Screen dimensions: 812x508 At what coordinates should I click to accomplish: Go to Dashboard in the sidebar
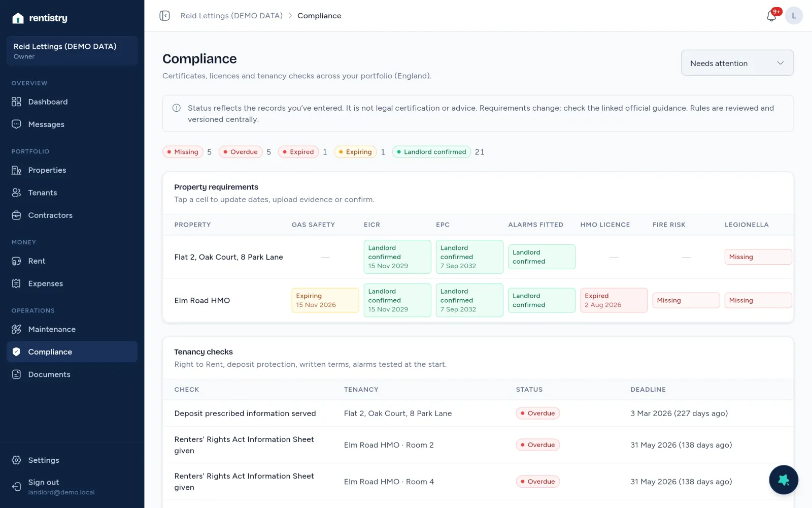[x=72, y=102]
